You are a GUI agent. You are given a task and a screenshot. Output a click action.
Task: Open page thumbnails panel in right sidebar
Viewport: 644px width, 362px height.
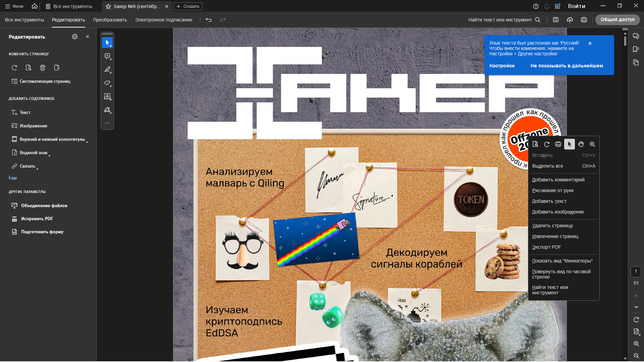(x=636, y=62)
